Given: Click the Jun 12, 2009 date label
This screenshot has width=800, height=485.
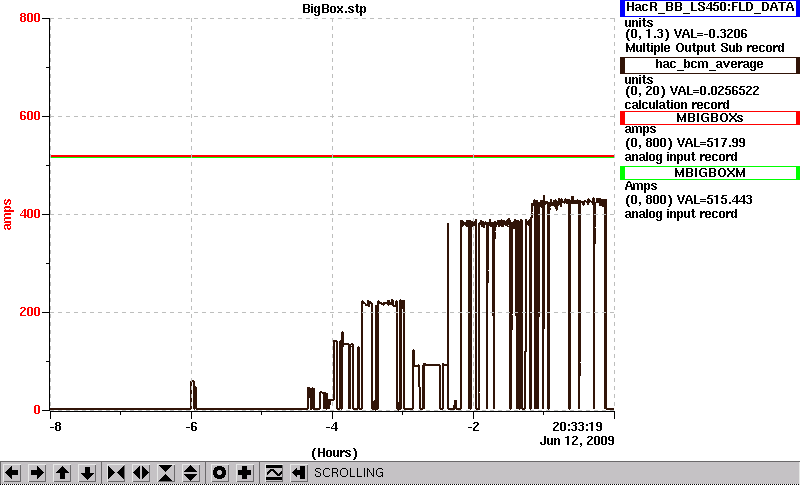Looking at the screenshot, I should pyautogui.click(x=577, y=441).
